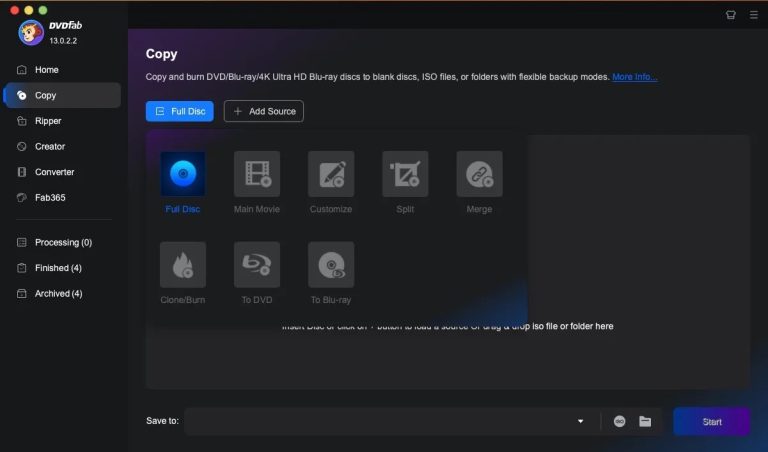Viewport: 768px width, 452px height.
Task: Click the blue Full Disc mode button
Action: pyautogui.click(x=180, y=111)
